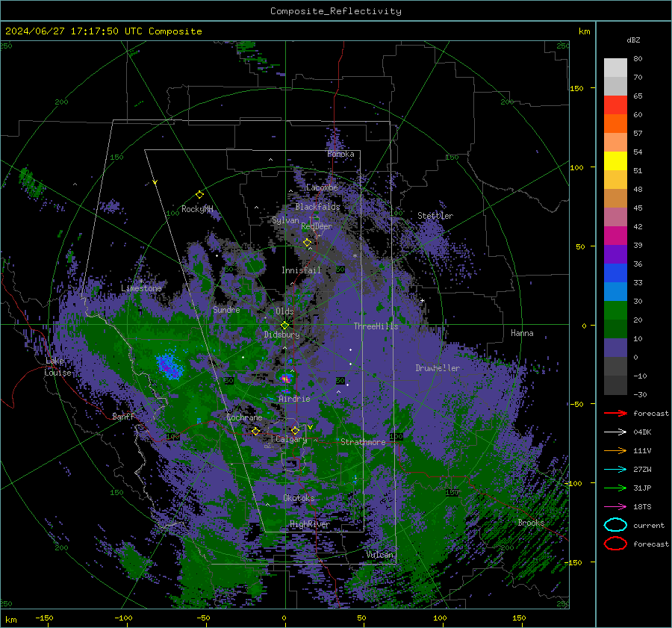Click the HighRiver label
This screenshot has height=628, width=672.
pyautogui.click(x=309, y=524)
